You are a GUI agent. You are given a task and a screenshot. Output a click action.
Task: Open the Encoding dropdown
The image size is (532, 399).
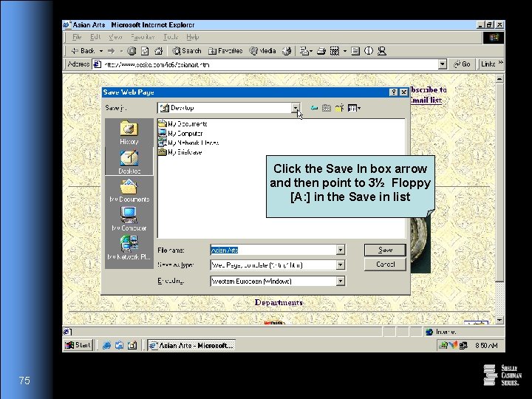[x=341, y=281]
